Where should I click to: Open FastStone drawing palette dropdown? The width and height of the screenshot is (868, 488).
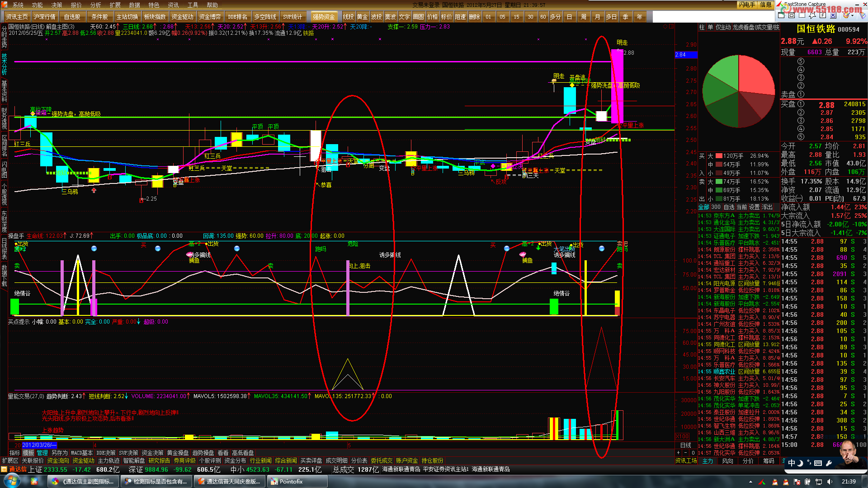coord(852,15)
